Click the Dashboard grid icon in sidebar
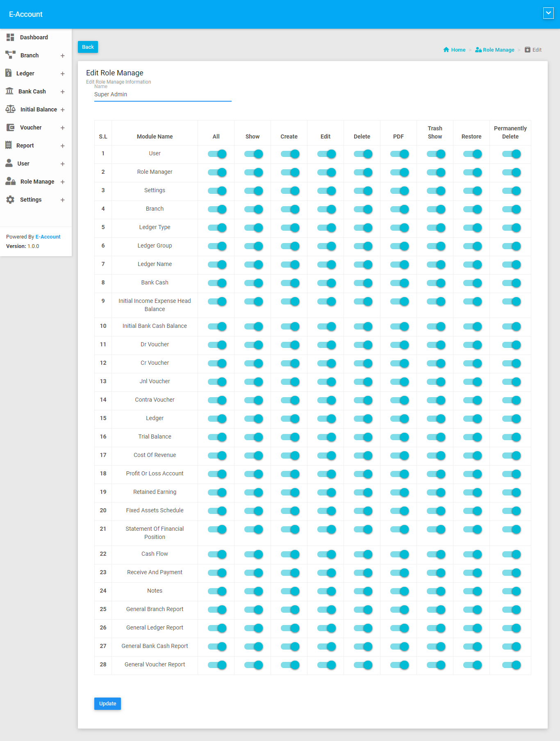 tap(10, 37)
